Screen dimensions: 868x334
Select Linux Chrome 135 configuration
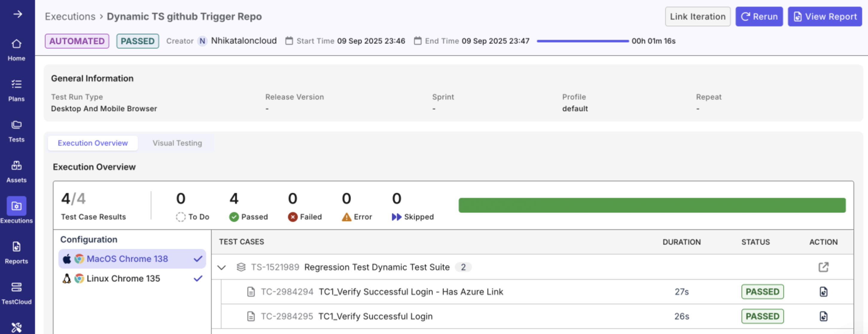click(123, 278)
